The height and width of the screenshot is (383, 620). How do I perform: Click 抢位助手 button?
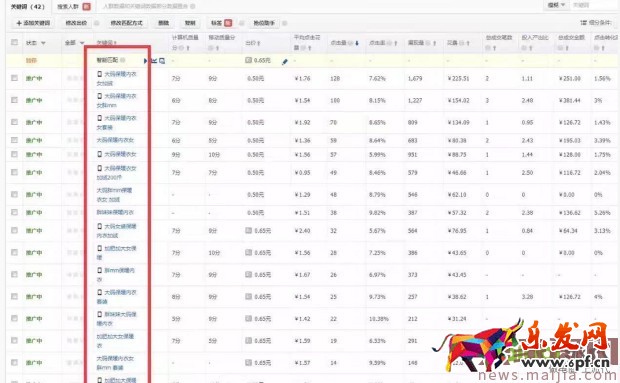[264, 23]
